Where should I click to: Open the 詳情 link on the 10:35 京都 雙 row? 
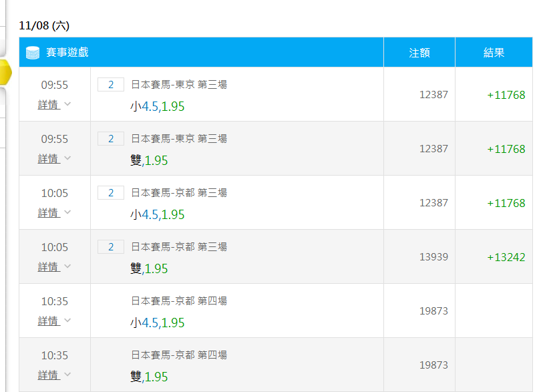point(48,375)
